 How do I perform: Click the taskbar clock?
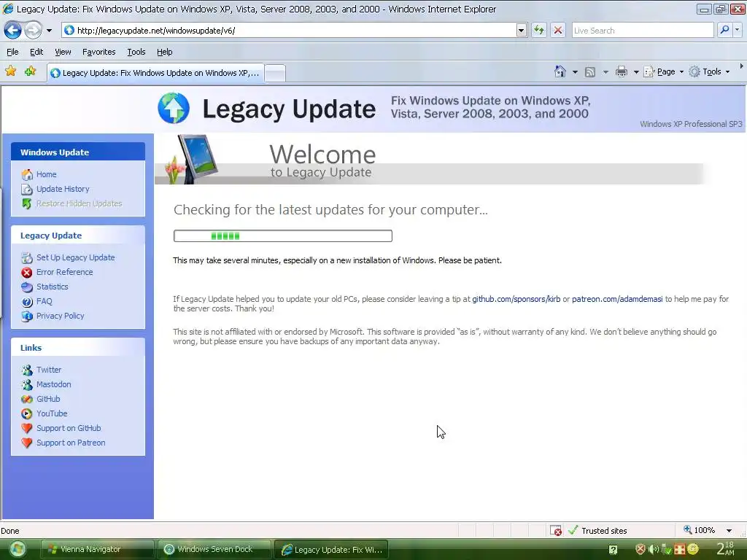point(726,548)
